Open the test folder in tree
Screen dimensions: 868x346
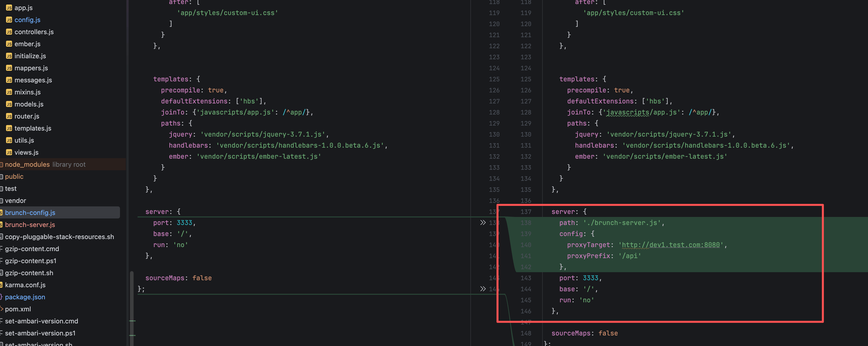[x=11, y=189]
